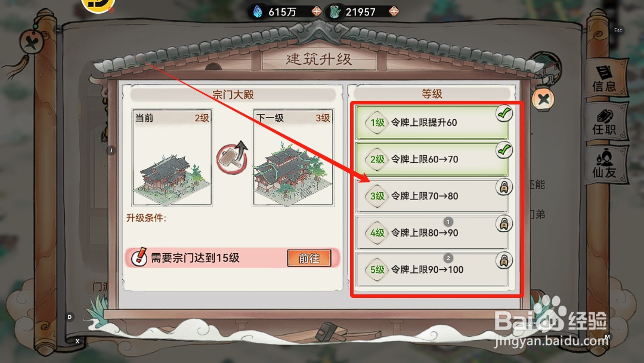Select the 4级 令牌上限80→90 row
The width and height of the screenshot is (644, 363).
432,233
